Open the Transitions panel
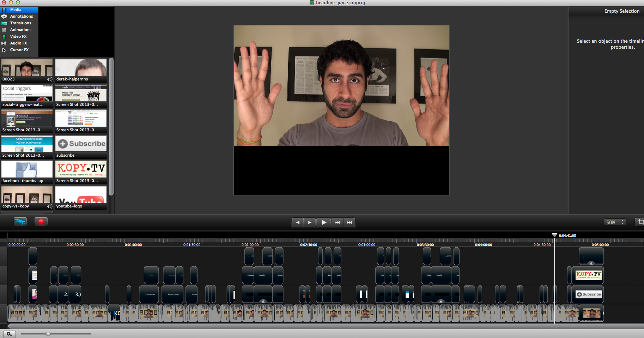Image resolution: width=644 pixels, height=338 pixels. (x=20, y=23)
